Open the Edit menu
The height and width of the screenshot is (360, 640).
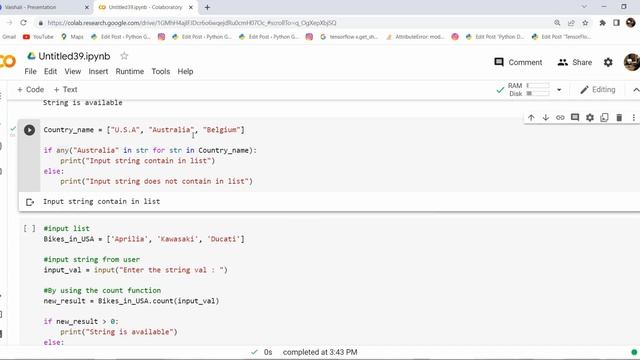[x=50, y=71]
